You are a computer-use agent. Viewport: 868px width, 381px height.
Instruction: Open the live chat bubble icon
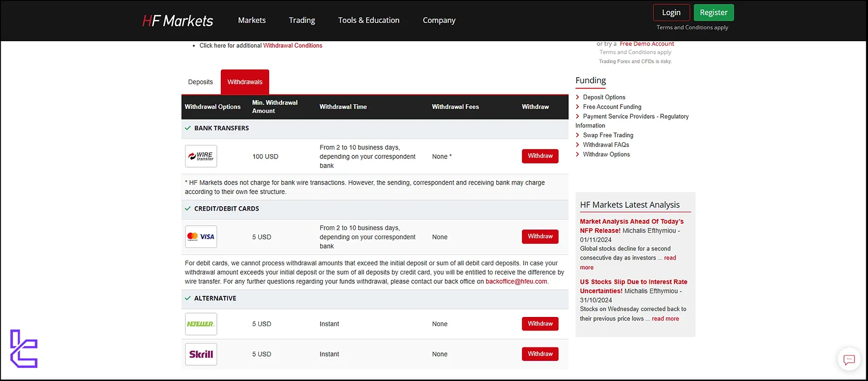coord(849,359)
